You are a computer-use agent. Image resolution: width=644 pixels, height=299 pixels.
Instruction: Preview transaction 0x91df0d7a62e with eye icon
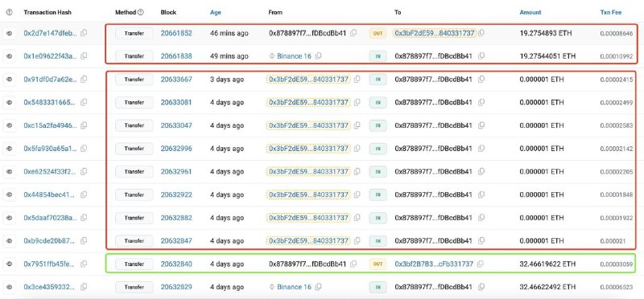10,79
